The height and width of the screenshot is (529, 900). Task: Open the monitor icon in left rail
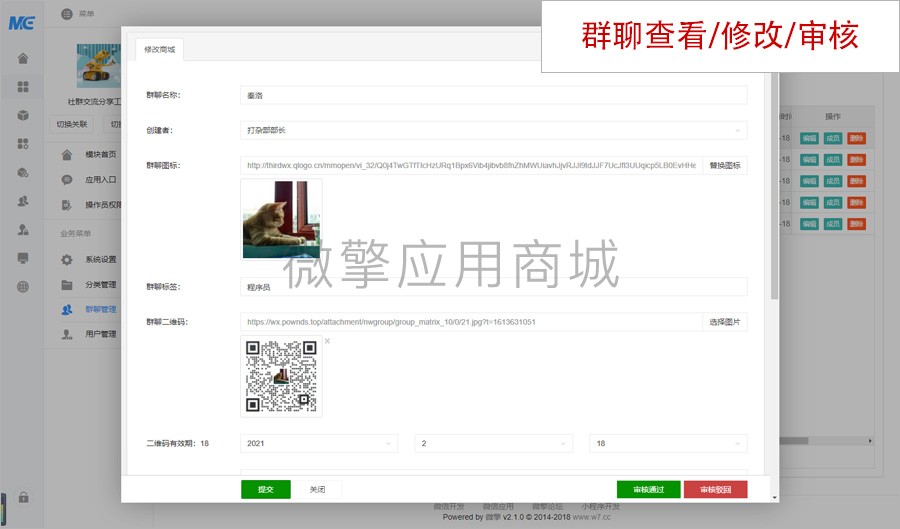(23, 258)
